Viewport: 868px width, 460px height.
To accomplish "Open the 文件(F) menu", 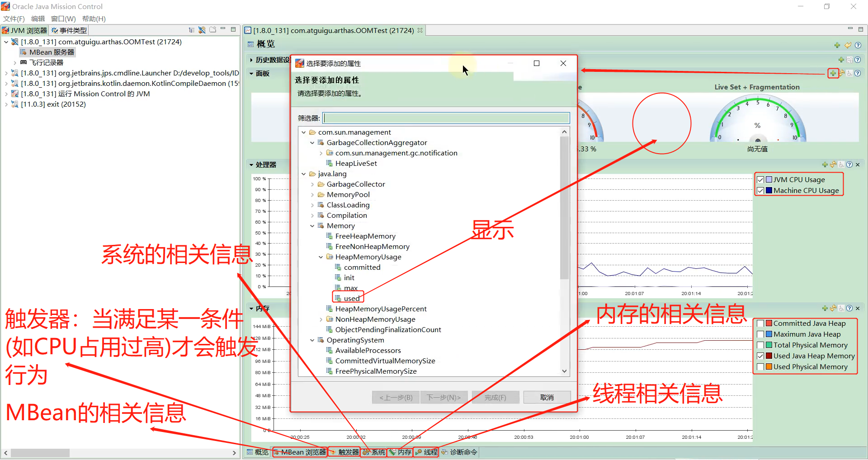I will pyautogui.click(x=14, y=19).
